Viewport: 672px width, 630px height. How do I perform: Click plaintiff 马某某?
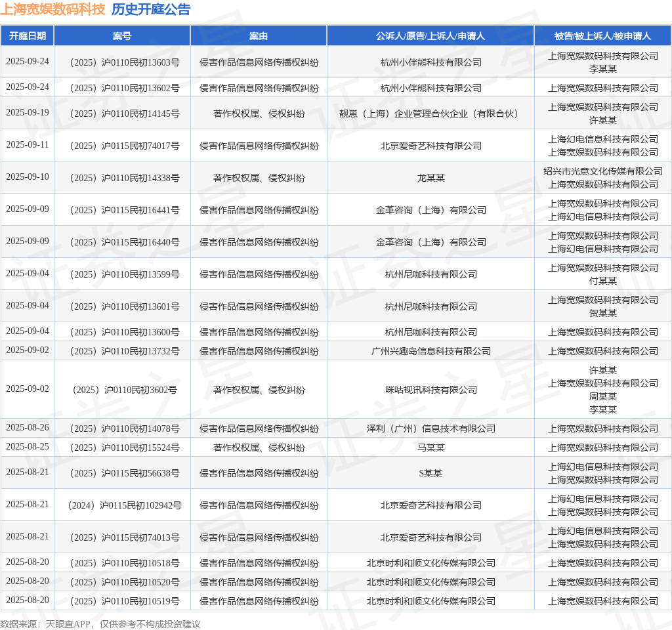point(430,448)
